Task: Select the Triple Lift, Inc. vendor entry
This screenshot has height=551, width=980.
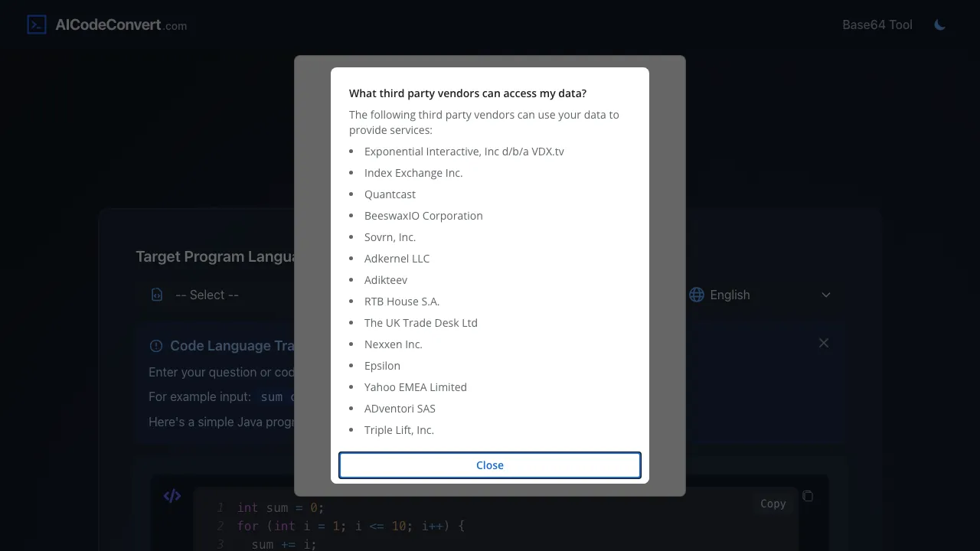Action: [x=399, y=430]
